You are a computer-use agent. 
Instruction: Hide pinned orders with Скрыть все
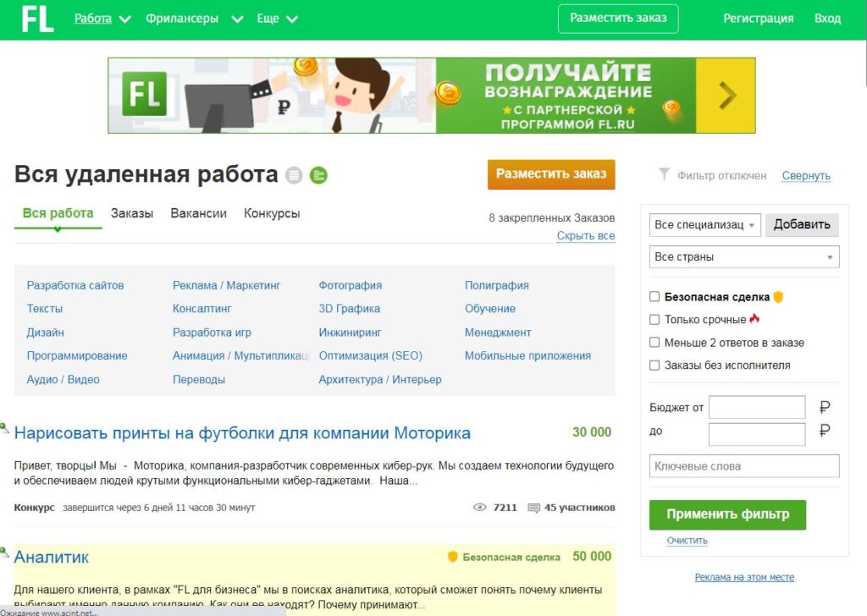[x=586, y=235]
